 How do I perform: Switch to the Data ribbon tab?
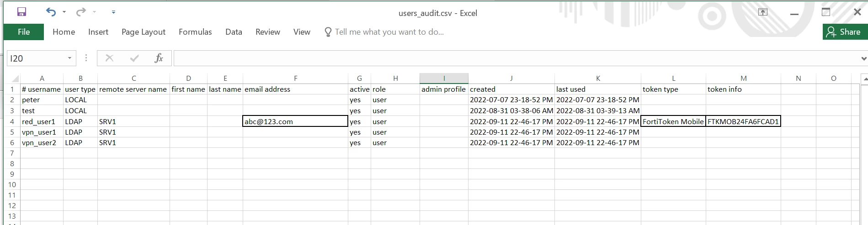tap(234, 32)
